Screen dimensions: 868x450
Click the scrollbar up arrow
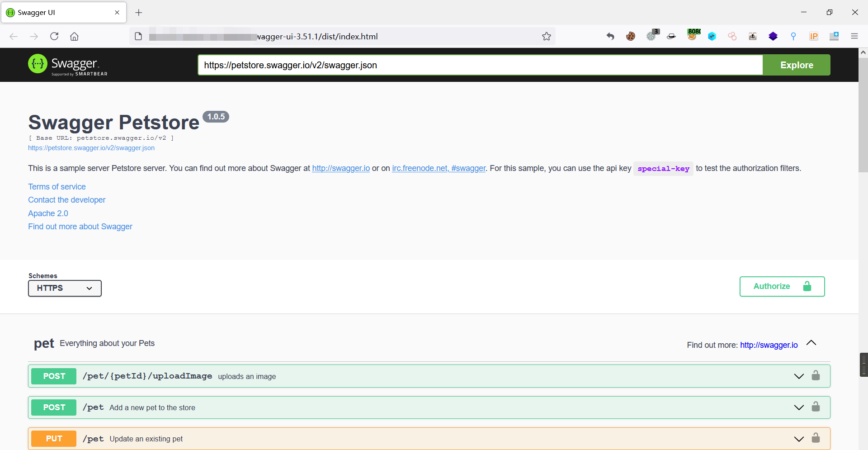(863, 52)
